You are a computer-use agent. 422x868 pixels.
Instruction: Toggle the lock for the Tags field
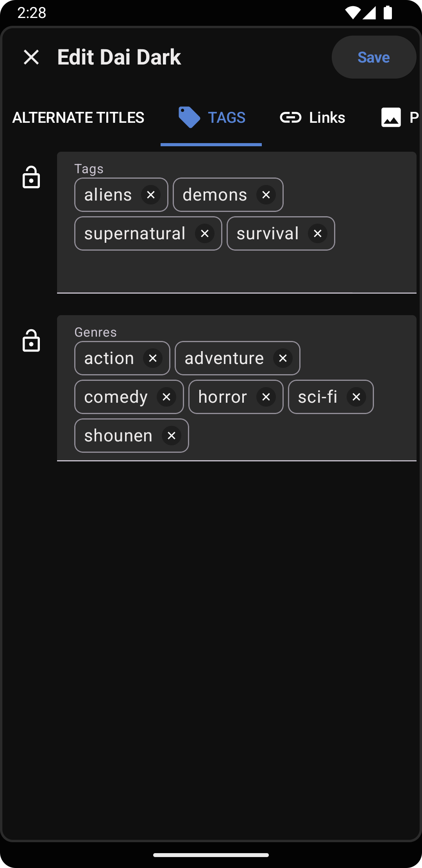click(31, 178)
